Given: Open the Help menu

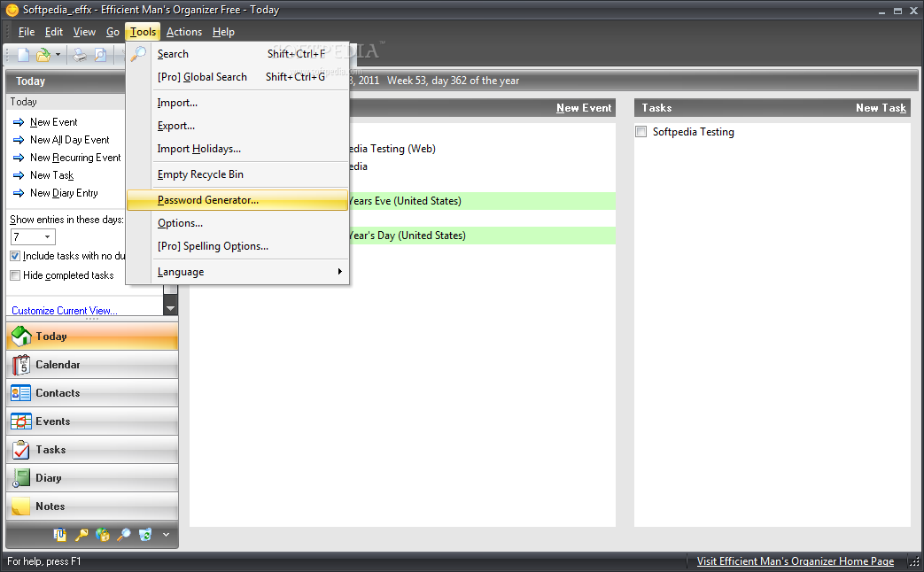Looking at the screenshot, I should 223,32.
